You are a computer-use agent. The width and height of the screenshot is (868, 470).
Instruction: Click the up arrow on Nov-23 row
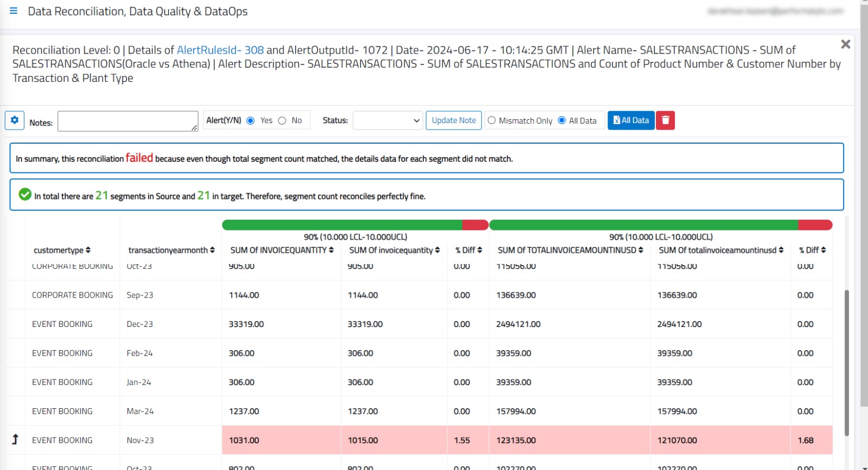[x=15, y=440]
